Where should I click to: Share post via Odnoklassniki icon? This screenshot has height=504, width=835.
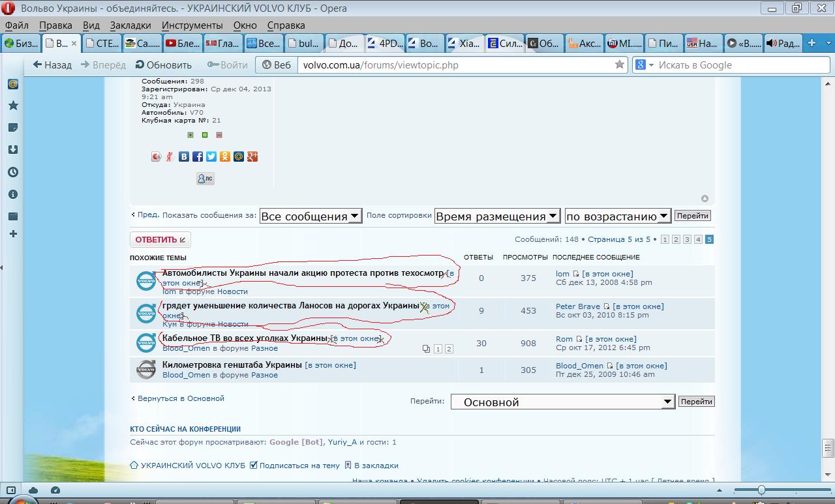(x=225, y=156)
